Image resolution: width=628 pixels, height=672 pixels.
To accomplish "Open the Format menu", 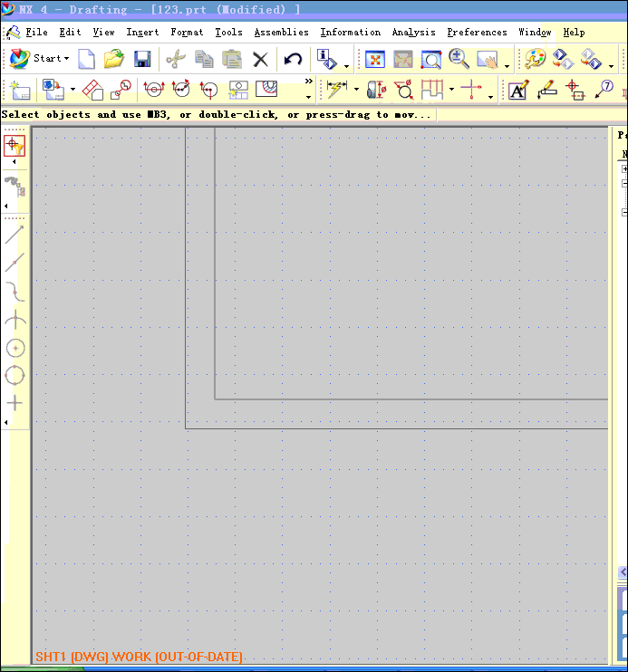I will (187, 32).
